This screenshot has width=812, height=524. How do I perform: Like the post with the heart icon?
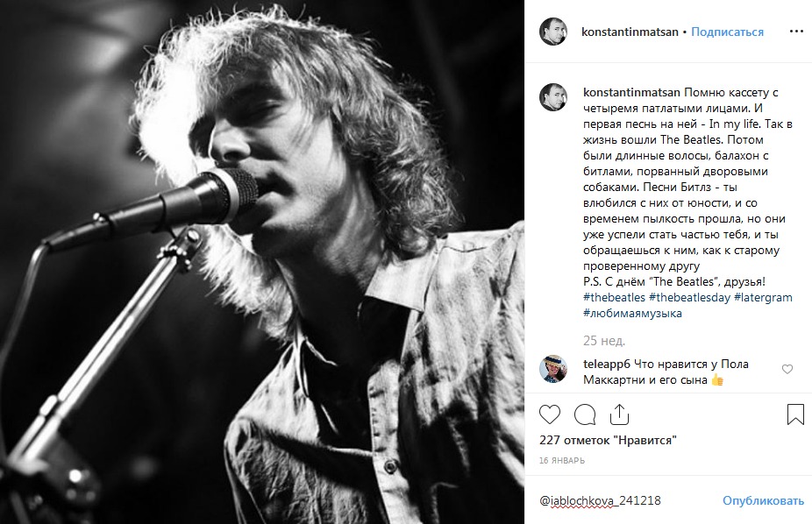click(550, 414)
